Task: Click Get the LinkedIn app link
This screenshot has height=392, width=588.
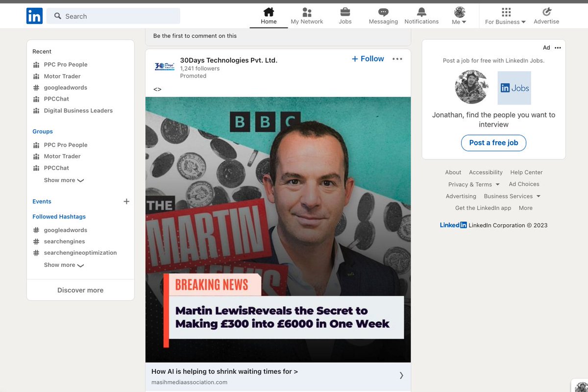Action: point(483,208)
